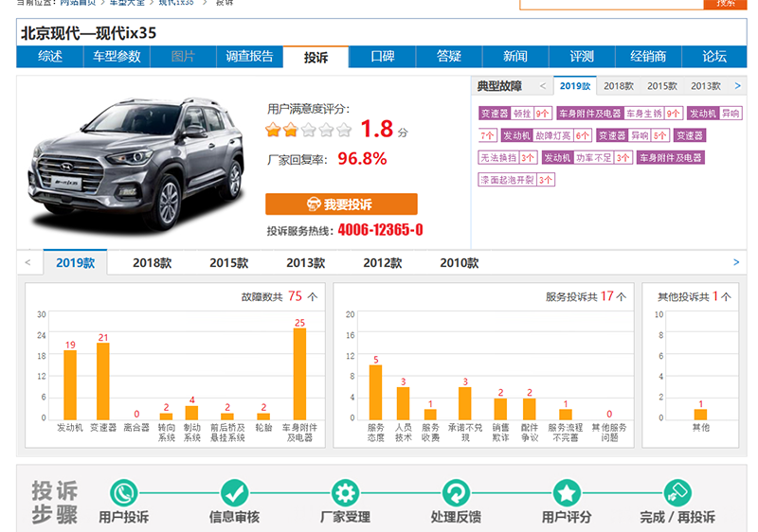Click the 处理反馈 refresh step icon
This screenshot has width=758, height=532.
(x=456, y=493)
